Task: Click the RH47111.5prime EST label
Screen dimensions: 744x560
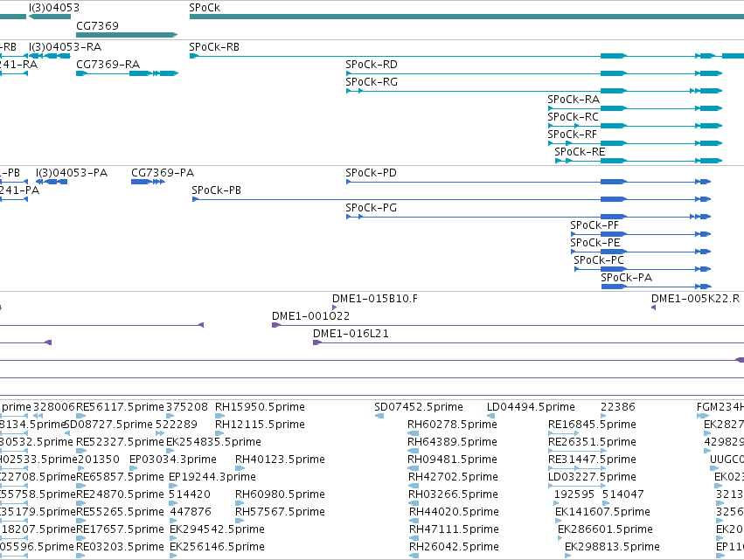Action: pyautogui.click(x=454, y=529)
